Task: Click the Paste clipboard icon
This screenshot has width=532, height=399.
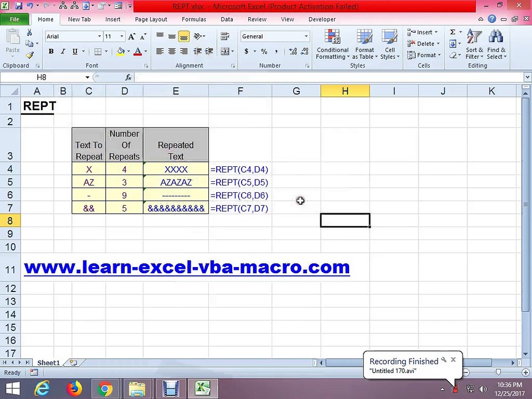Action: [x=13, y=37]
